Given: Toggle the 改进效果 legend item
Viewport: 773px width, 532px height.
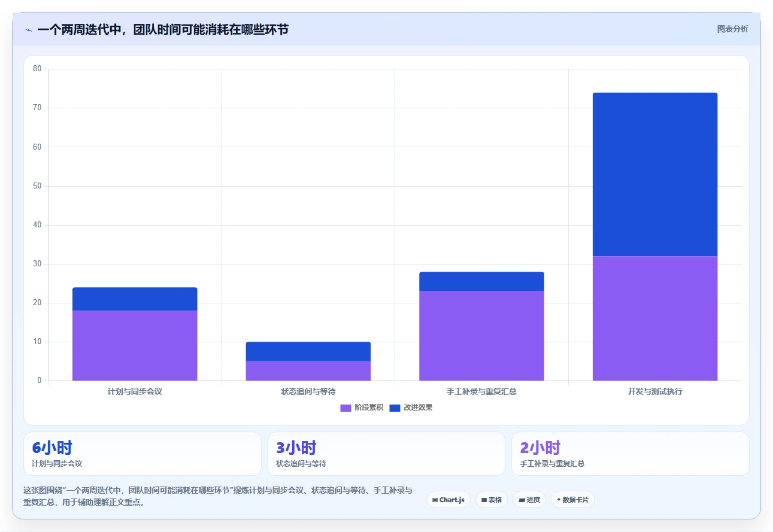Looking at the screenshot, I should click(411, 408).
